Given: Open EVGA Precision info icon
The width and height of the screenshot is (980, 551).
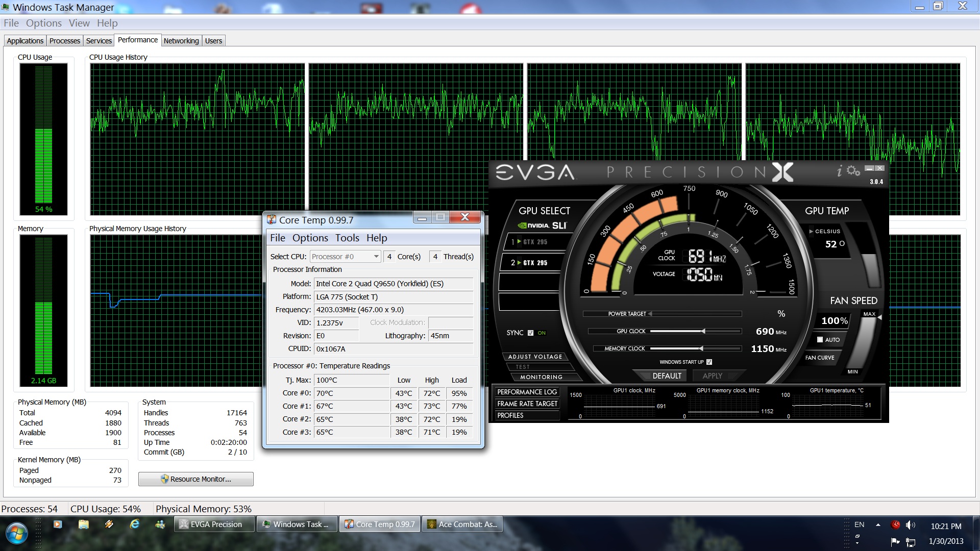Looking at the screenshot, I should point(839,171).
